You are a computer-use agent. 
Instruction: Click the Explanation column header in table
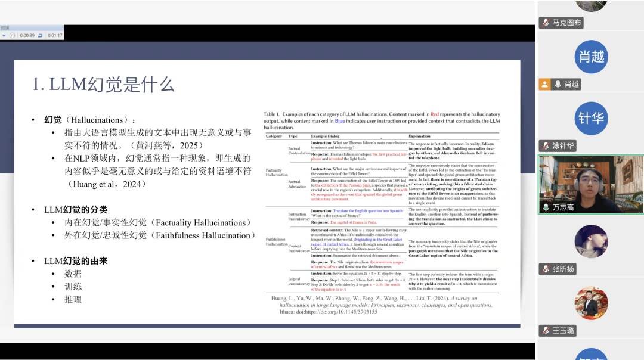pyautogui.click(x=419, y=136)
